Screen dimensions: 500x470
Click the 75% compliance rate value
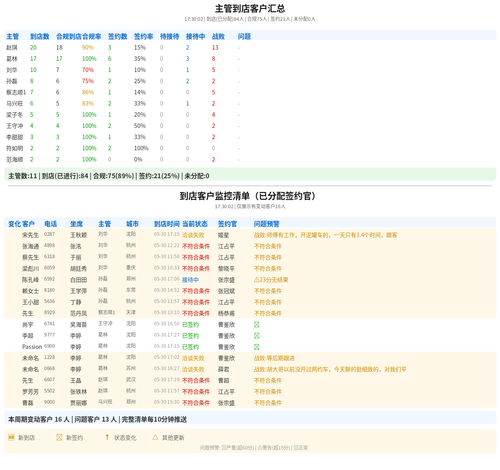point(88,81)
